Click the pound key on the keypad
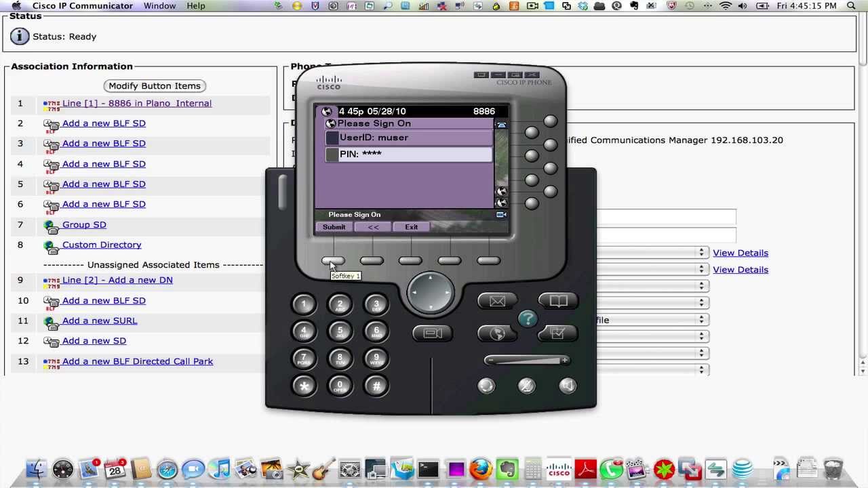868x488 pixels. click(x=376, y=386)
